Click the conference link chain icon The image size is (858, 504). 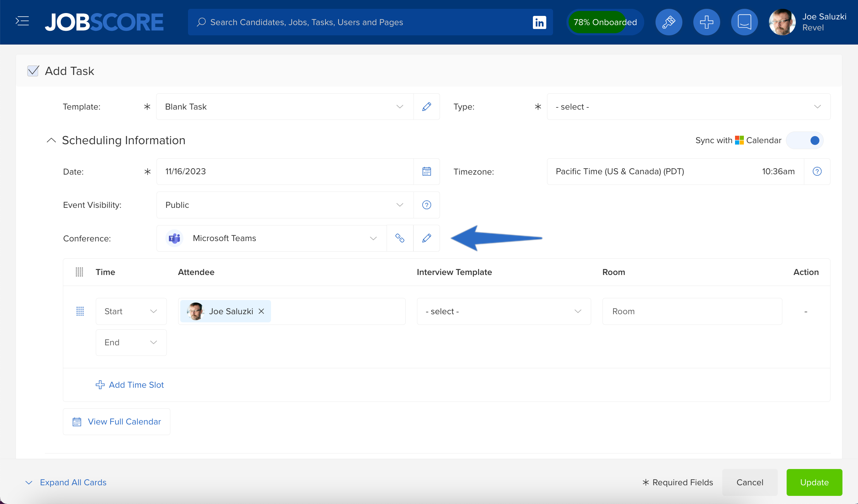(x=400, y=238)
